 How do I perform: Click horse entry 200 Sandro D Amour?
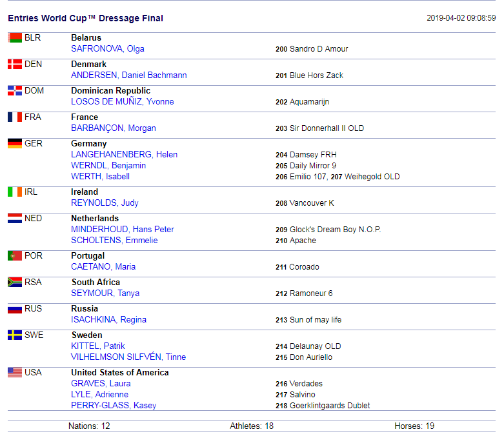point(312,49)
